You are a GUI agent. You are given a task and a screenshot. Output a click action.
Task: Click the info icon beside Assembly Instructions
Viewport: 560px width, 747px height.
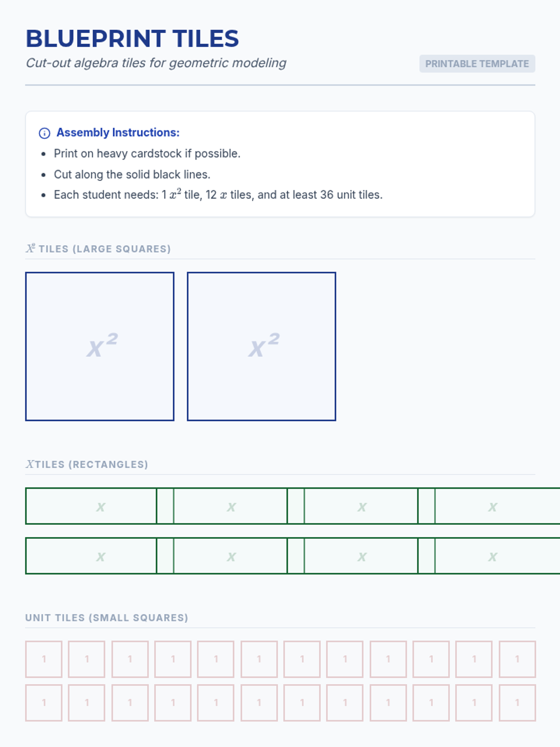point(44,133)
